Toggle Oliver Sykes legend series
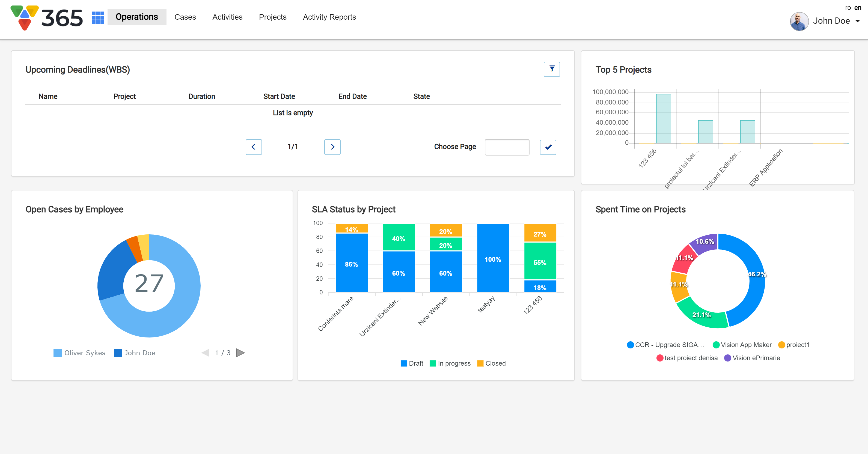868x454 pixels. pos(79,353)
